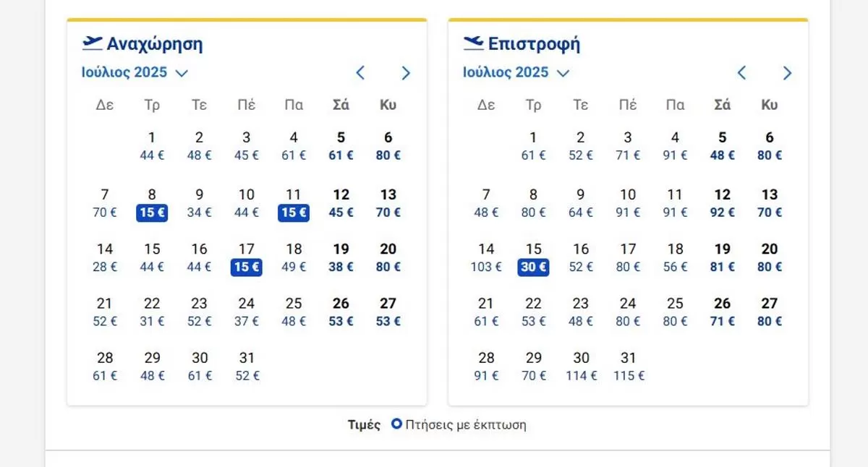The height and width of the screenshot is (467, 868).
Task: Open the departure Ιούλιος 2025 month dropdown
Action: (x=135, y=72)
